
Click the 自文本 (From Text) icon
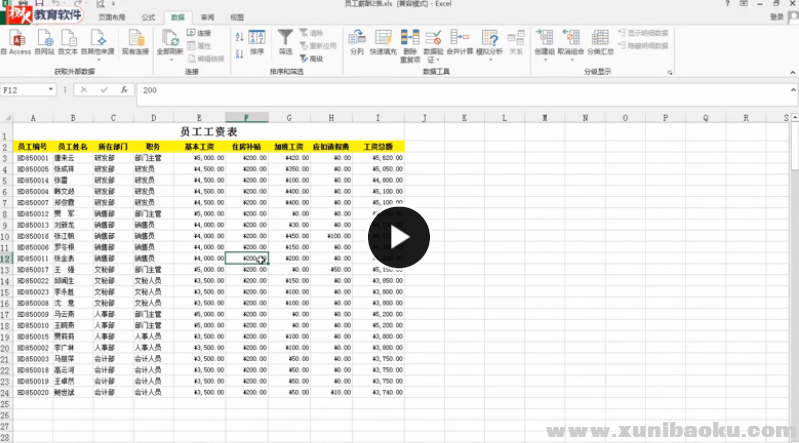click(x=67, y=38)
